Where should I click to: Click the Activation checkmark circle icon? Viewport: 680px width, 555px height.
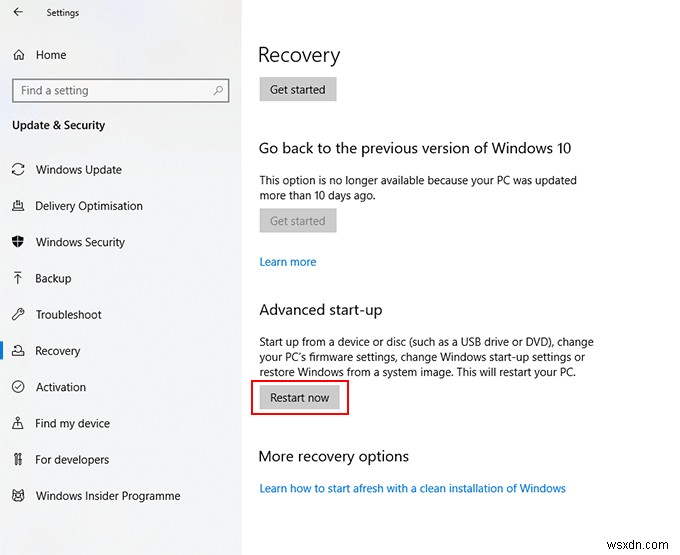coord(18,386)
